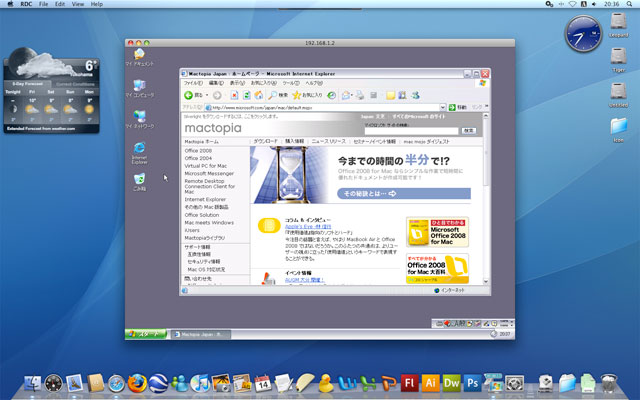This screenshot has width=640, height=400.
Task: Open the address bar URL dropdown
Action: [442, 107]
